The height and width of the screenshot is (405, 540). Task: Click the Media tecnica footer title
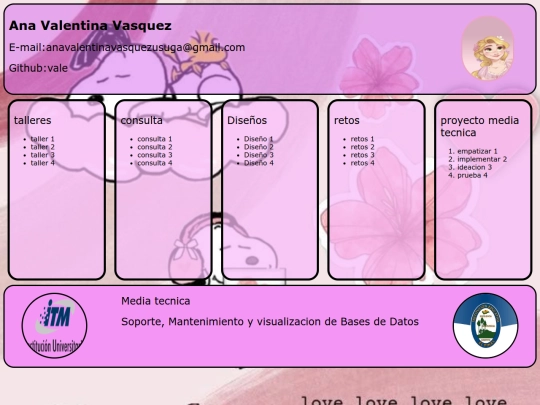pyautogui.click(x=156, y=301)
